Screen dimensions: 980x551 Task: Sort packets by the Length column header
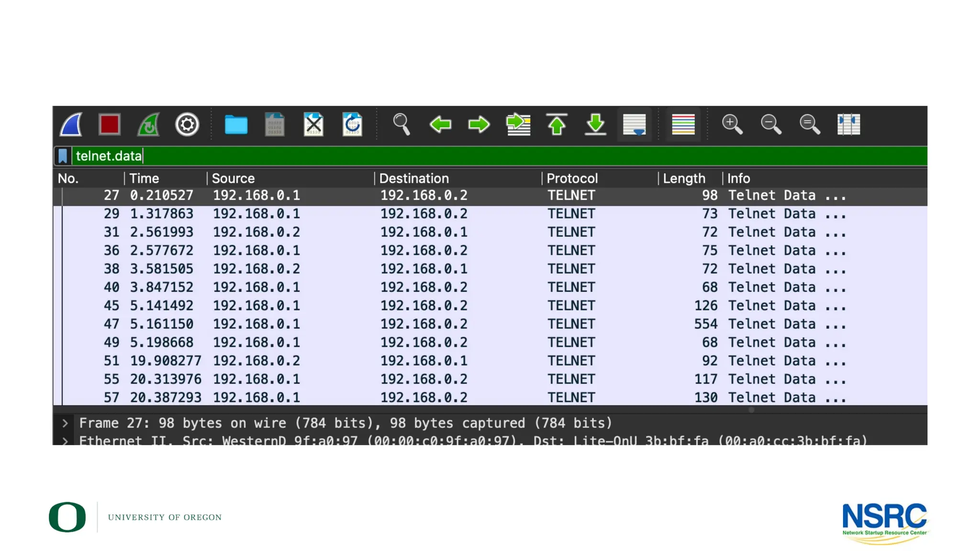684,178
